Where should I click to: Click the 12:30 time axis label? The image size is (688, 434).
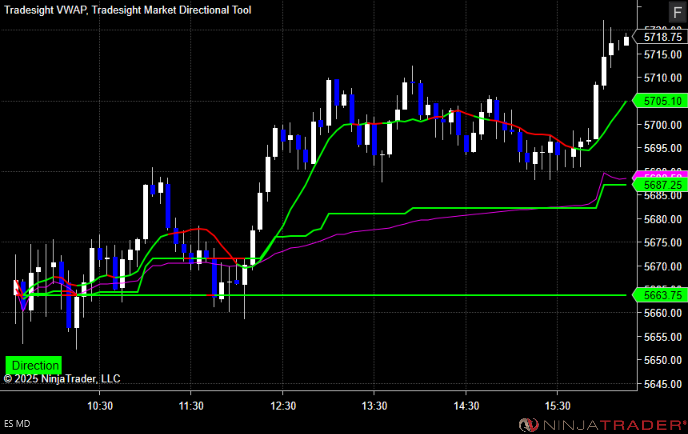point(283,406)
